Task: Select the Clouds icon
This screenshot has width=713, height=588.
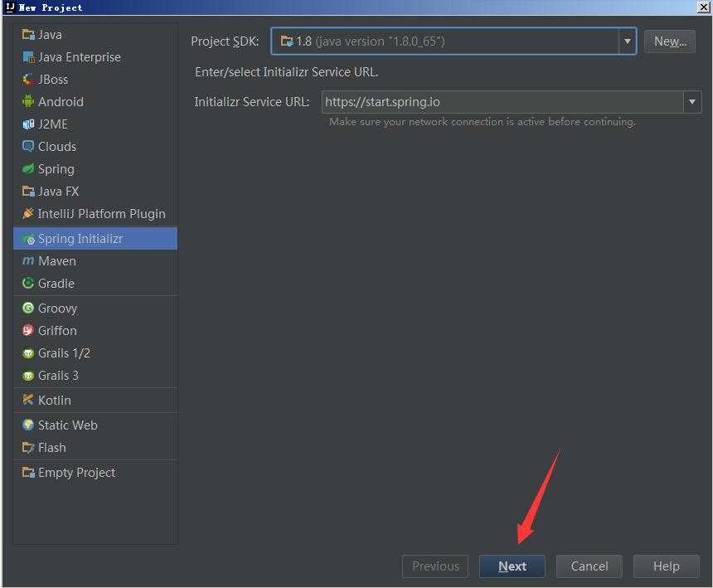Action: pyautogui.click(x=28, y=147)
